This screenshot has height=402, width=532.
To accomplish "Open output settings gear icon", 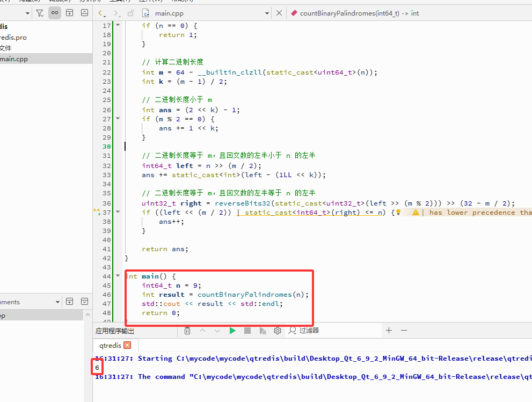I will point(278,331).
